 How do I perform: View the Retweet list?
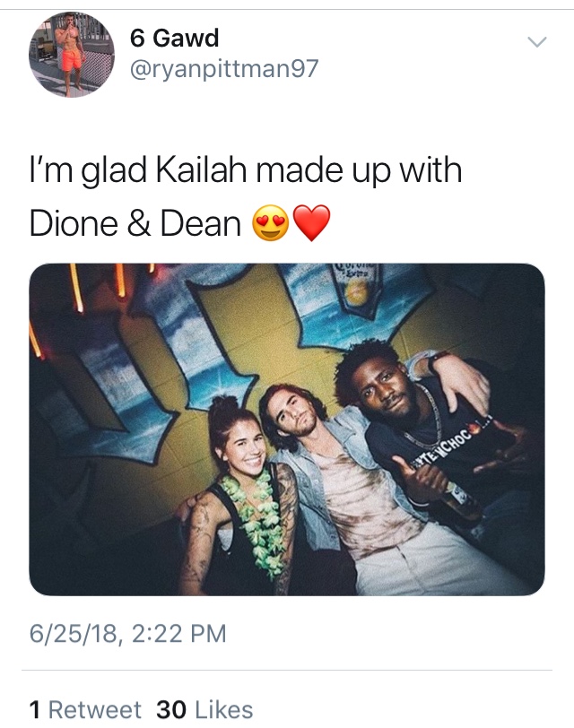pyautogui.click(x=85, y=710)
